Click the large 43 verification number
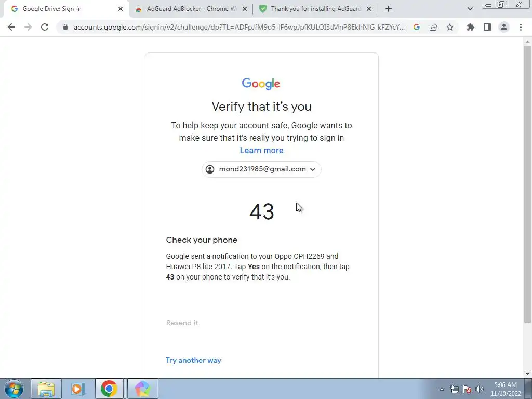This screenshot has width=532, height=399. coord(262,212)
